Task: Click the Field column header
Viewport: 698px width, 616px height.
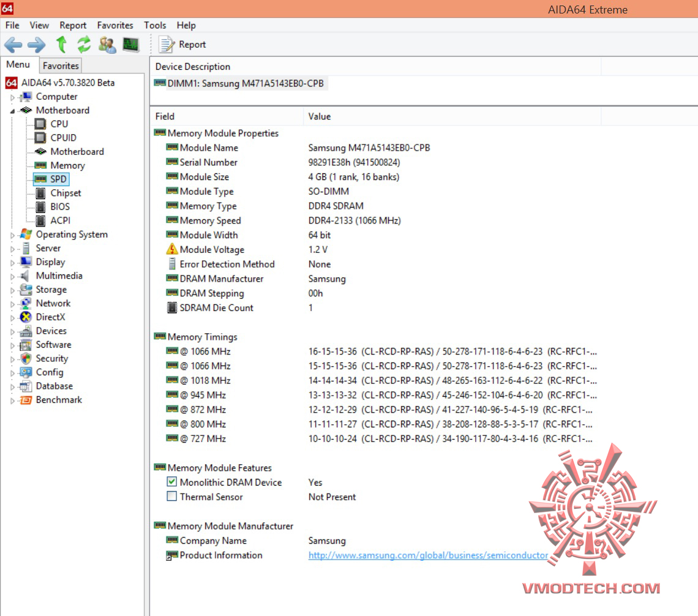Action: tap(227, 116)
